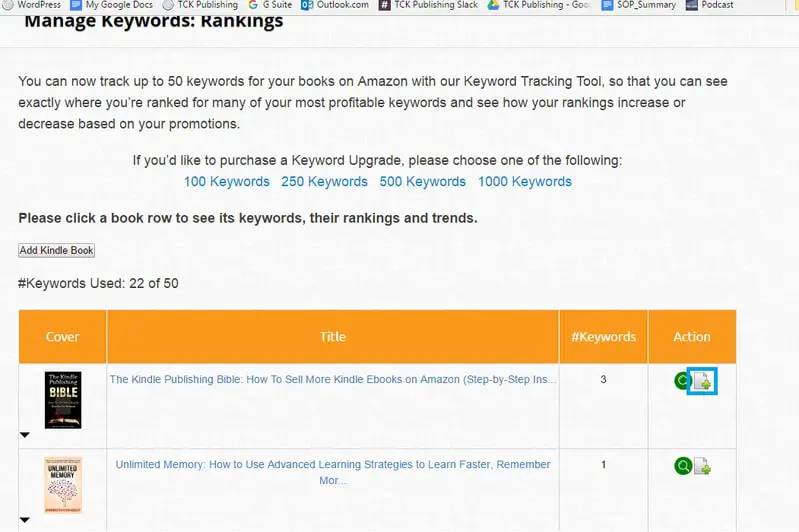Choose the 100 Keywords upgrade link
The width and height of the screenshot is (799, 532).
click(x=227, y=181)
